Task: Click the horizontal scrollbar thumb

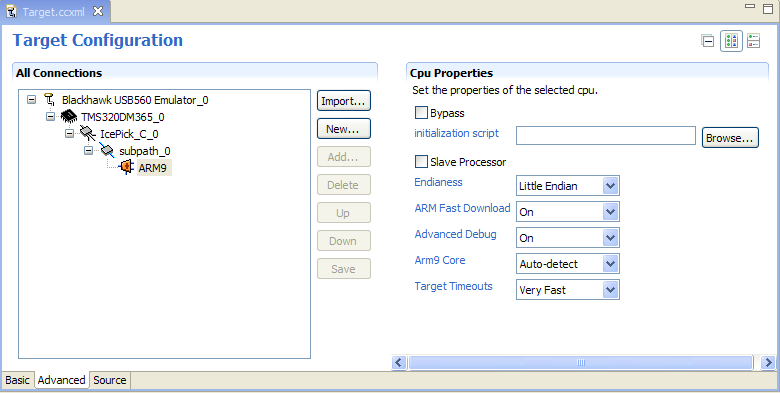Action: (580, 362)
